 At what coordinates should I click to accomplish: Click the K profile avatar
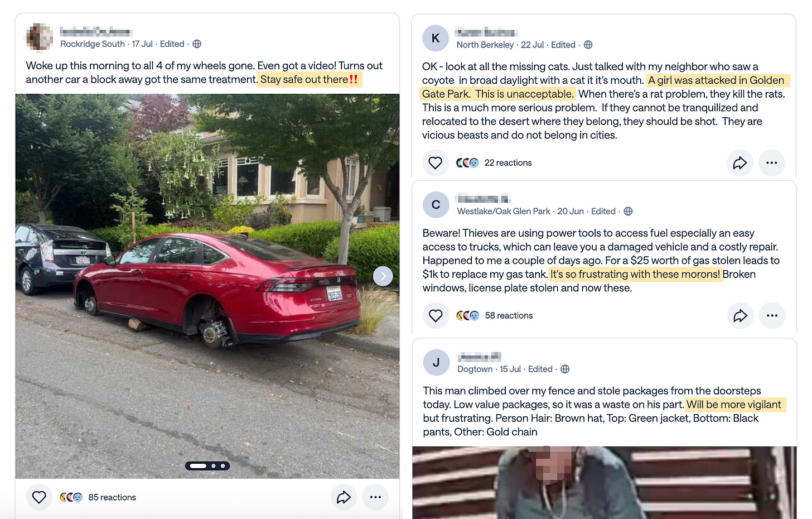point(436,38)
